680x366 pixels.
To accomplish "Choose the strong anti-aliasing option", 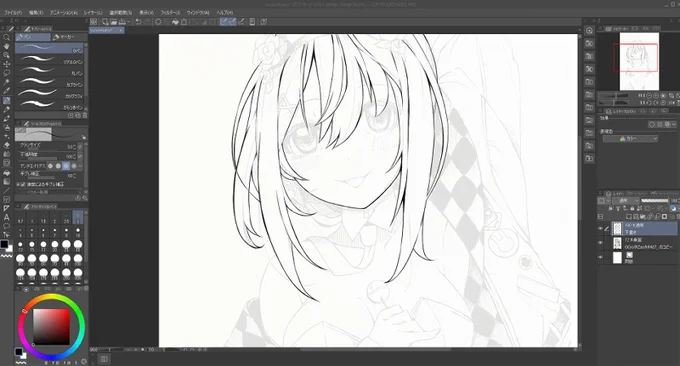I will (74, 166).
